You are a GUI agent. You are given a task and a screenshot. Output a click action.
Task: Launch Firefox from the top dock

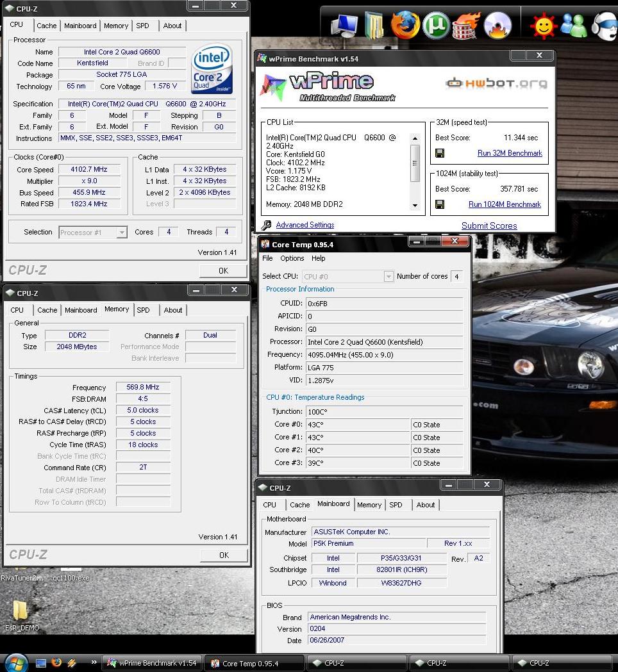[405, 25]
